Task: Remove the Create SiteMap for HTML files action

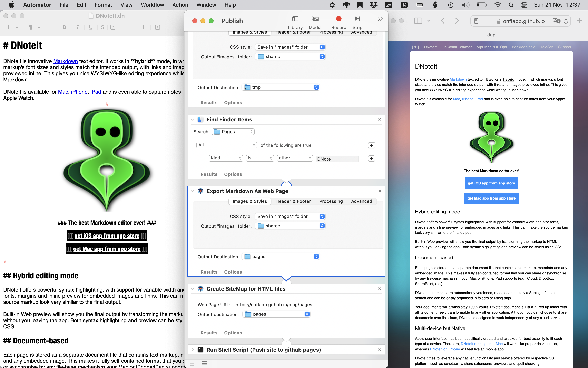Action: 380,289
